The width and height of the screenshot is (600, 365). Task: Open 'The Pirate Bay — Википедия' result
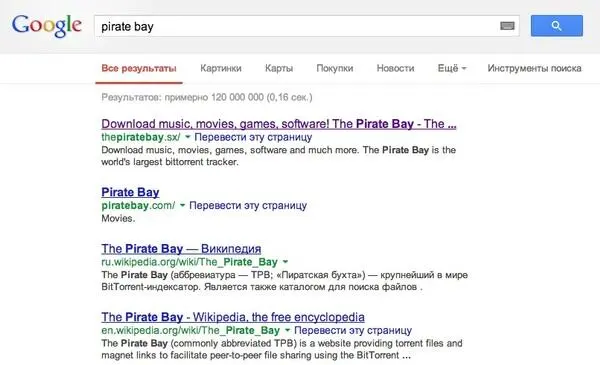(181, 249)
